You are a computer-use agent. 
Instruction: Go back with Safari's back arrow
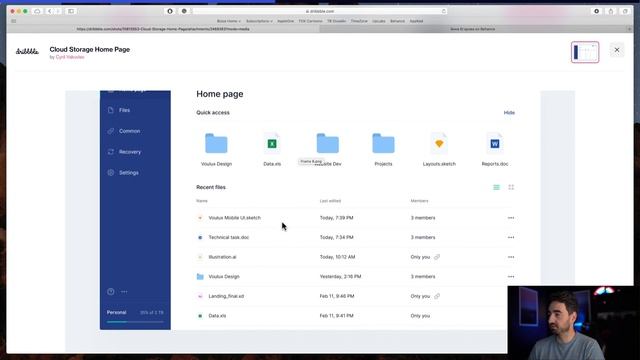click(x=49, y=11)
